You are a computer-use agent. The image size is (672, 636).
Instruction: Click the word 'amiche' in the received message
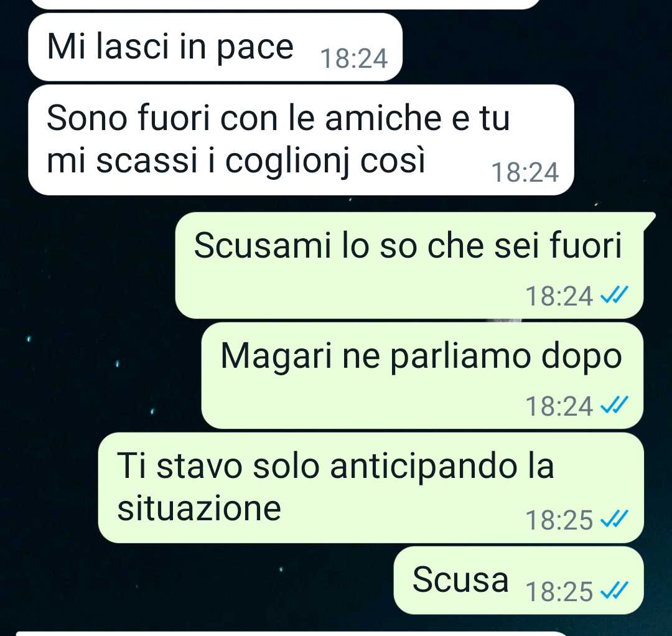[383, 118]
